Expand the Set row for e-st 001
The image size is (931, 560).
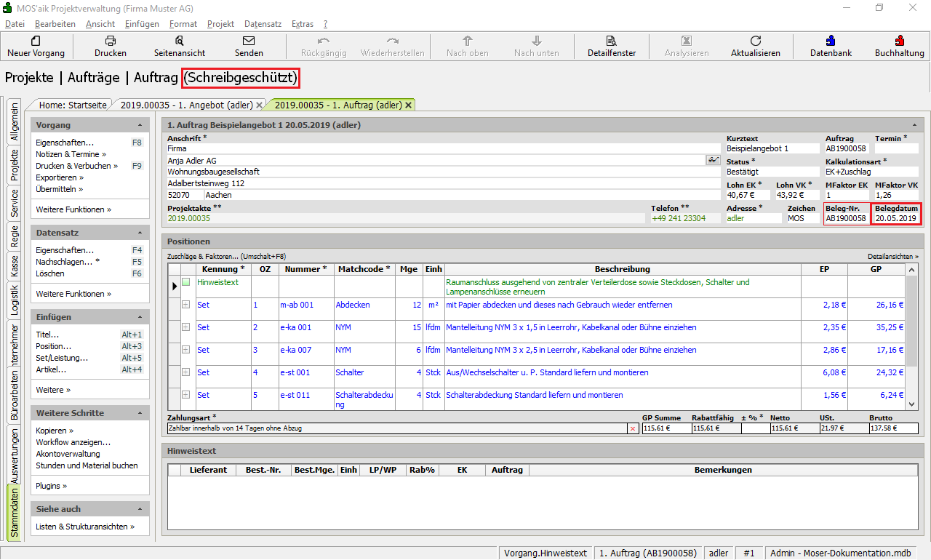click(x=186, y=373)
